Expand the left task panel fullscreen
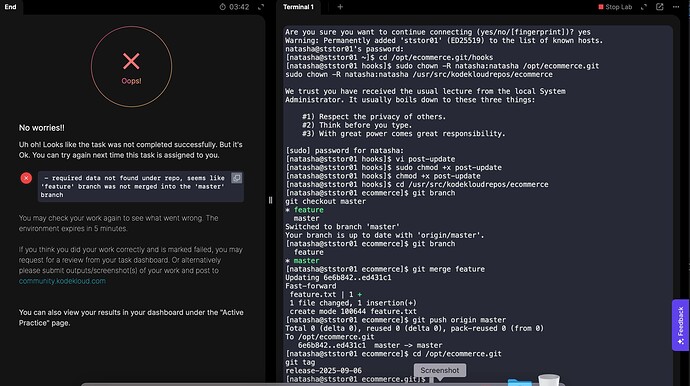690x386 pixels. 261,7
